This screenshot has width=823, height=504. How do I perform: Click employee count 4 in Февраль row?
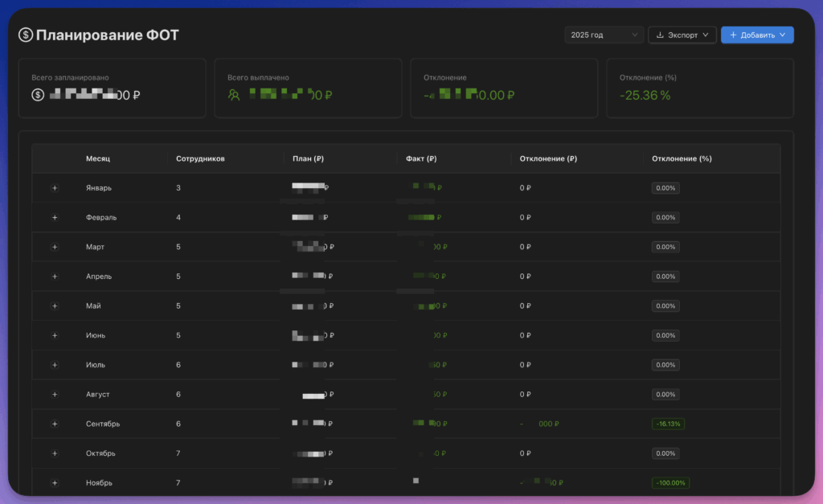pos(178,217)
